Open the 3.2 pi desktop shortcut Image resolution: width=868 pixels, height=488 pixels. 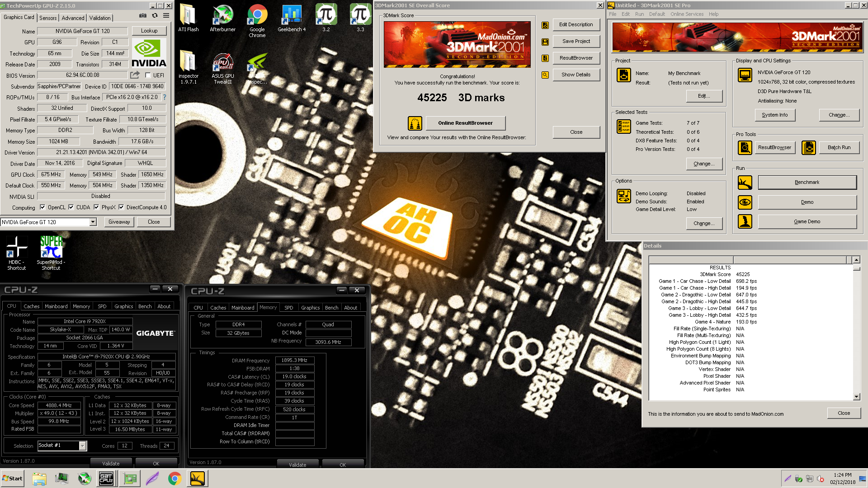point(326,19)
